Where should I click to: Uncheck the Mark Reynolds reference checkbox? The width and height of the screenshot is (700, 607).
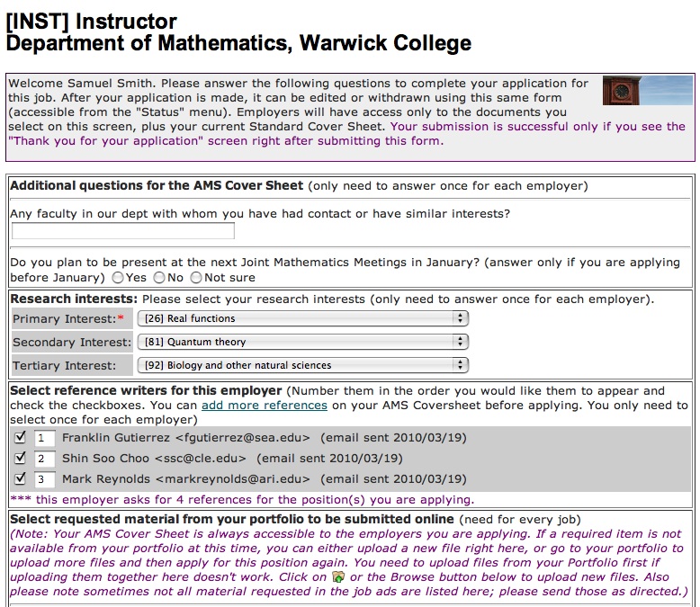20,478
